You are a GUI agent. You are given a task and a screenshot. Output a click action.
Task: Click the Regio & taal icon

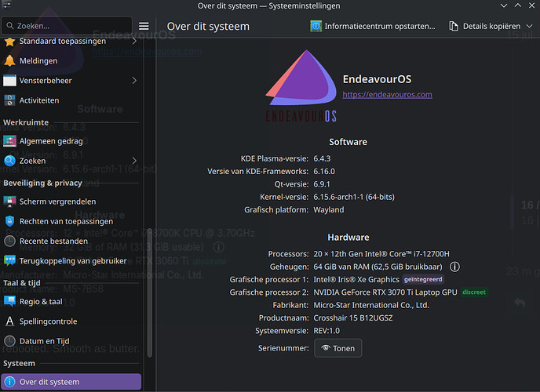(9, 302)
